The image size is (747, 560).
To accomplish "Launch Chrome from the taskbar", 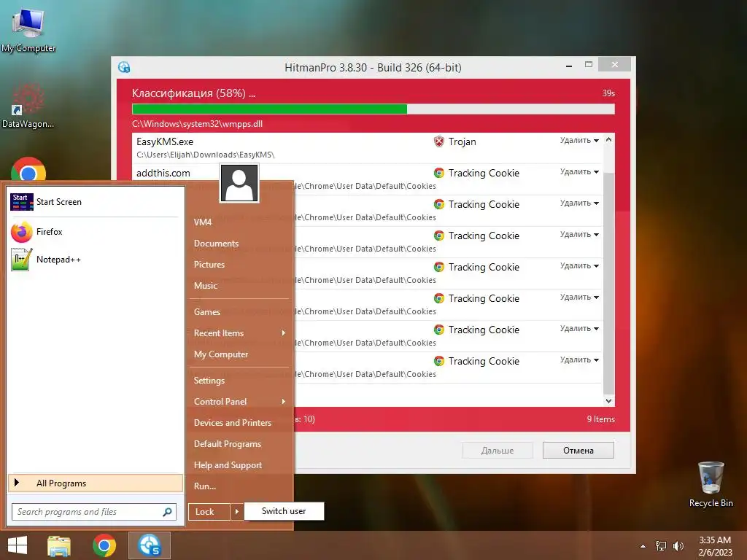I will pos(104,545).
